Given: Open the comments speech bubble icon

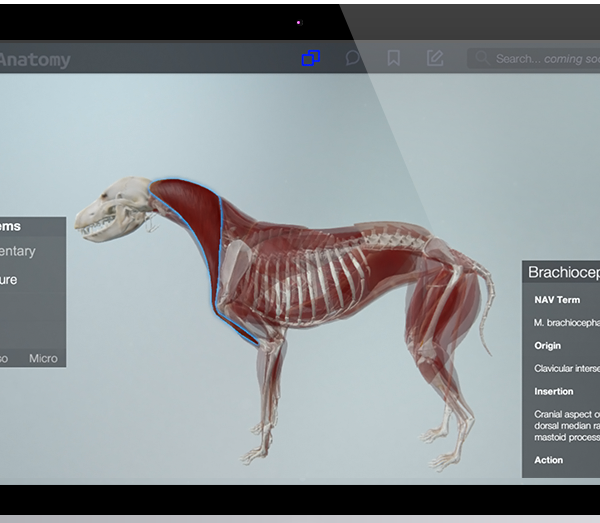Looking at the screenshot, I should click(352, 58).
